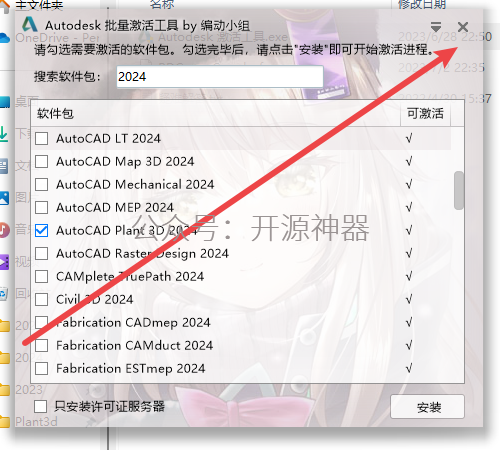Click the search package field containing 2024
500x450 pixels.
[220, 77]
